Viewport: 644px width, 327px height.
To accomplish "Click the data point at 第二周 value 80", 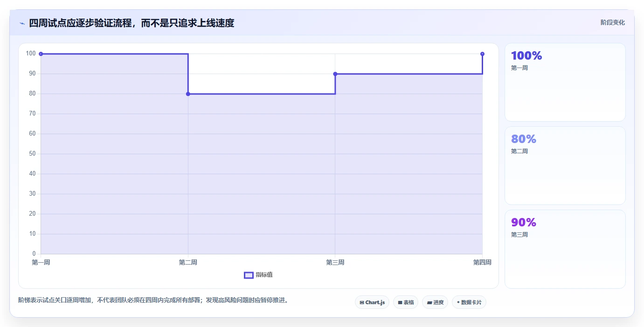I will (x=188, y=94).
